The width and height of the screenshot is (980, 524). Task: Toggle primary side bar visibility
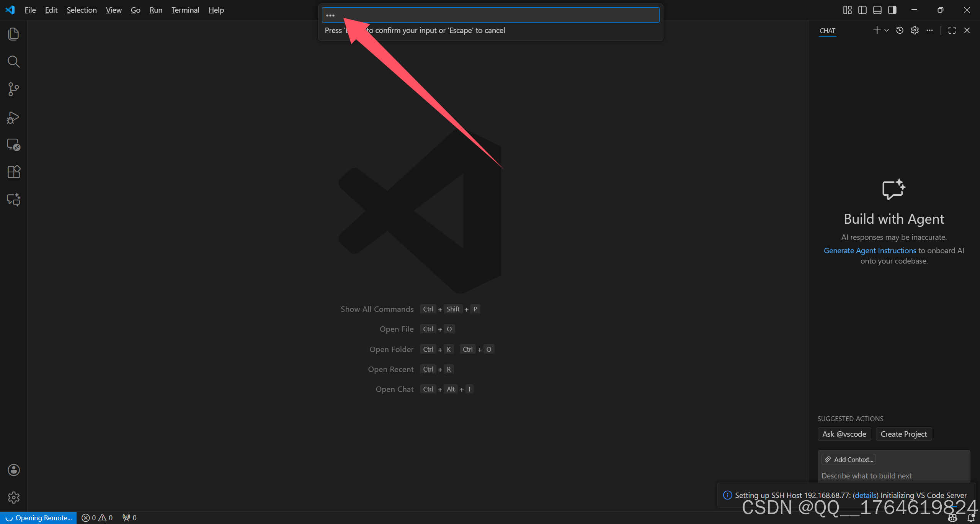tap(862, 10)
